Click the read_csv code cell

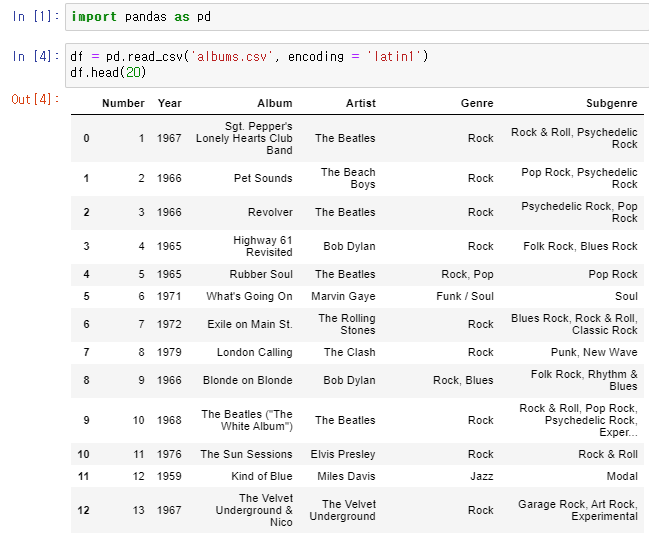point(357,65)
